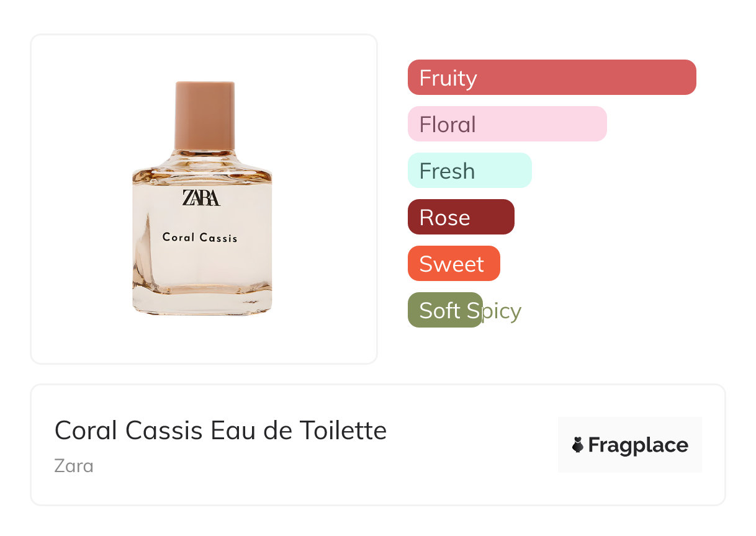Open the Coral Cassis Eau de Toilette title

pos(220,431)
